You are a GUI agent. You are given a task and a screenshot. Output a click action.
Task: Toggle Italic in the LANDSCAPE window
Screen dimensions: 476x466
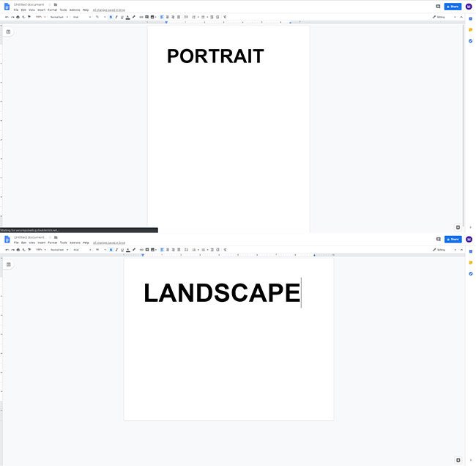tap(116, 250)
